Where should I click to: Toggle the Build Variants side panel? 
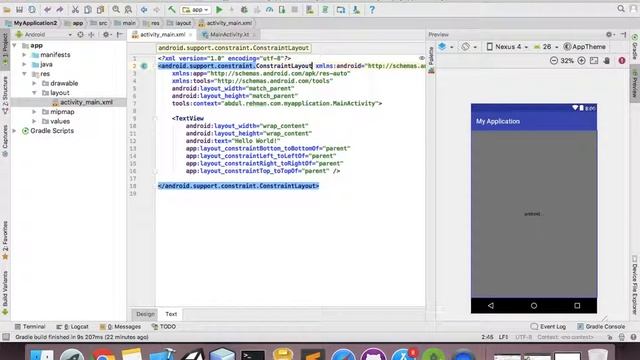click(x=5, y=293)
